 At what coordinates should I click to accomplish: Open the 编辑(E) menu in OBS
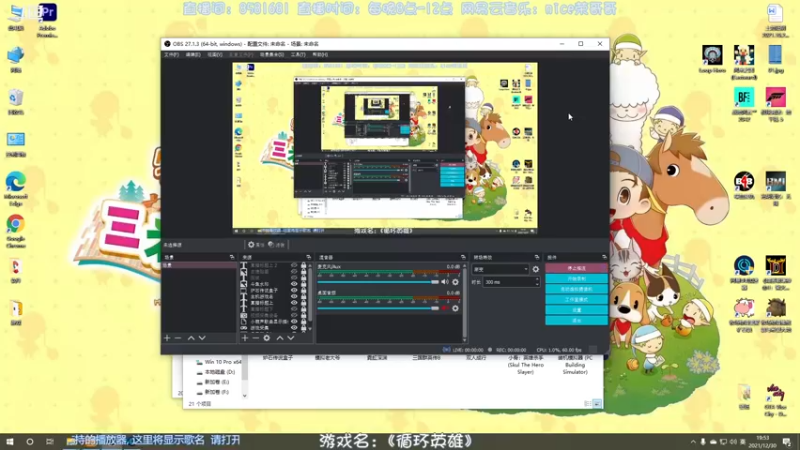(193, 55)
